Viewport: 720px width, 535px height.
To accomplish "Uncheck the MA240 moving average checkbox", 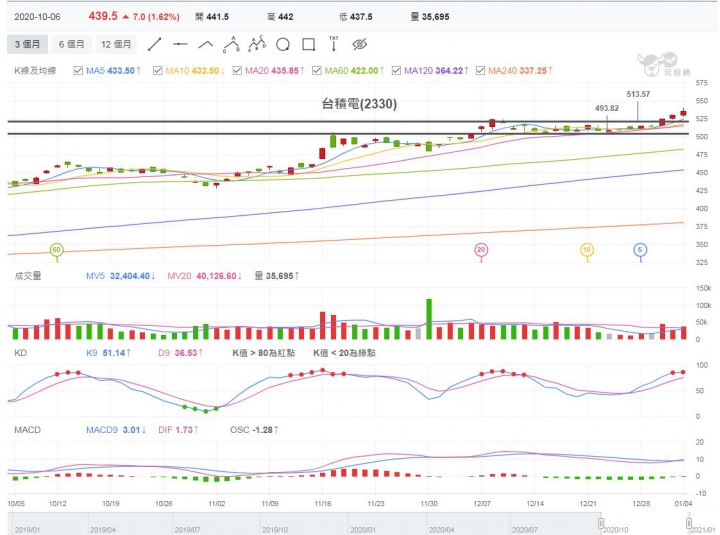I will [480, 71].
